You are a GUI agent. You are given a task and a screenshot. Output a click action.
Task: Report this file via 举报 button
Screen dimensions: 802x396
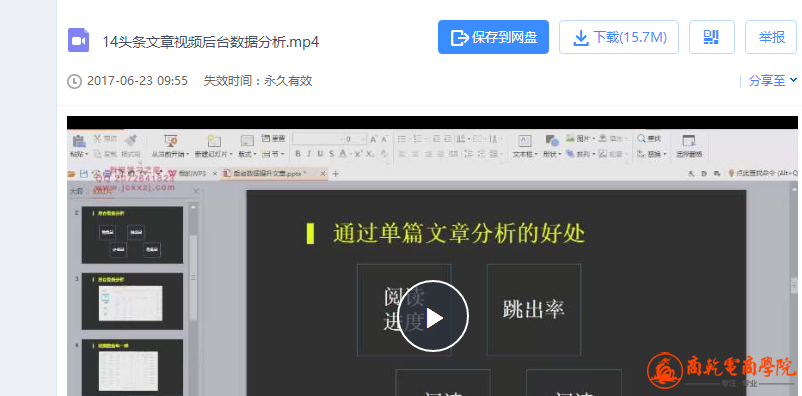point(771,37)
